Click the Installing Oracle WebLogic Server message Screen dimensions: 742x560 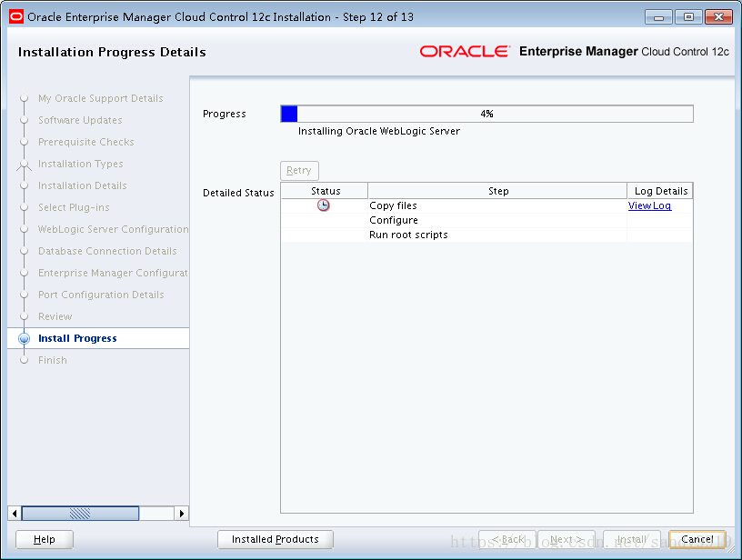click(x=379, y=131)
